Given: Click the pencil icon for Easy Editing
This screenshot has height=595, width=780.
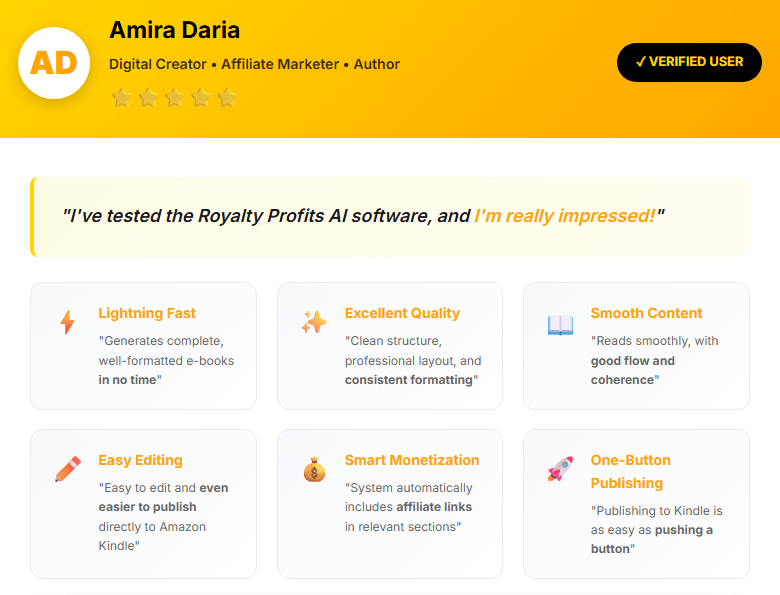Looking at the screenshot, I should pyautogui.click(x=67, y=469).
